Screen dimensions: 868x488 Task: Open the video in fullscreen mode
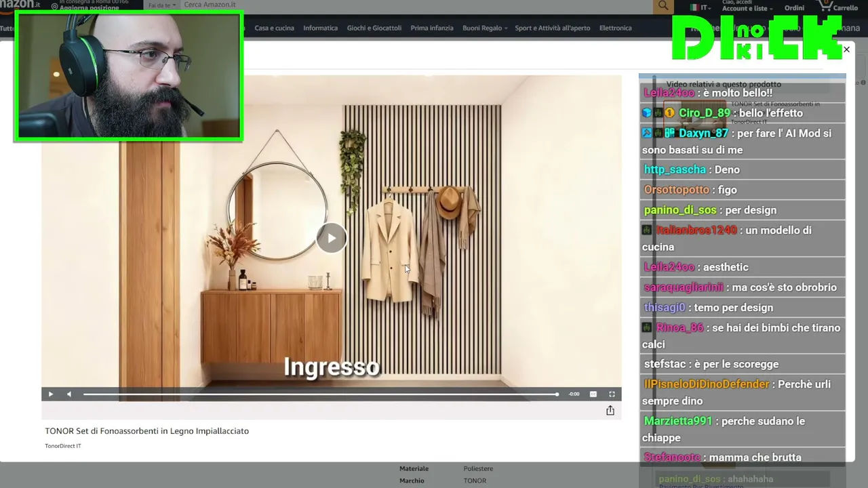coord(612,394)
